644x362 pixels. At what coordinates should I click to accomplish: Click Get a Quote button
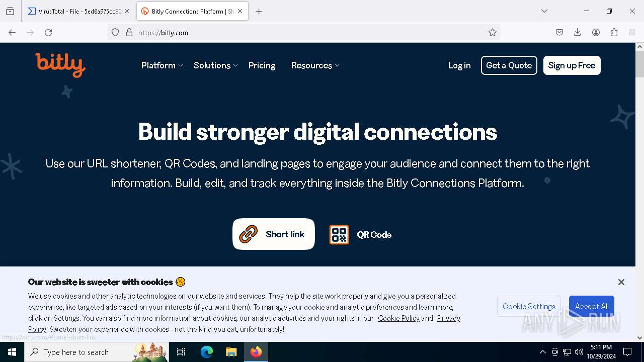[509, 65]
